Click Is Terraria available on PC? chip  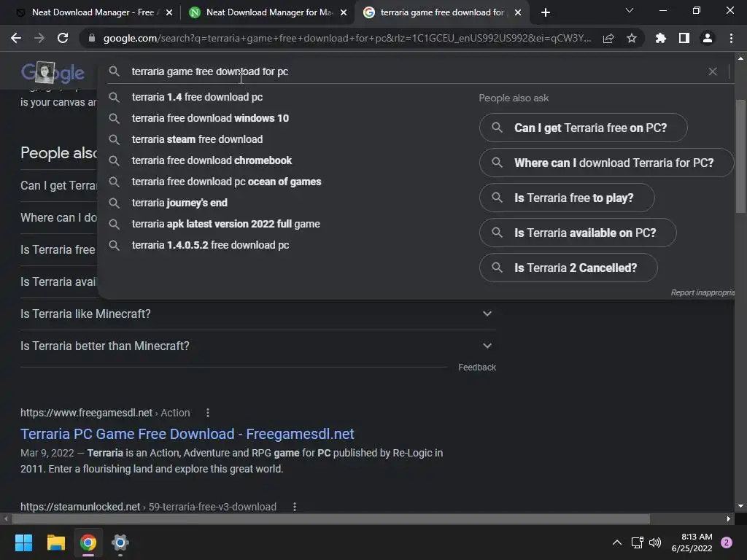coord(578,233)
